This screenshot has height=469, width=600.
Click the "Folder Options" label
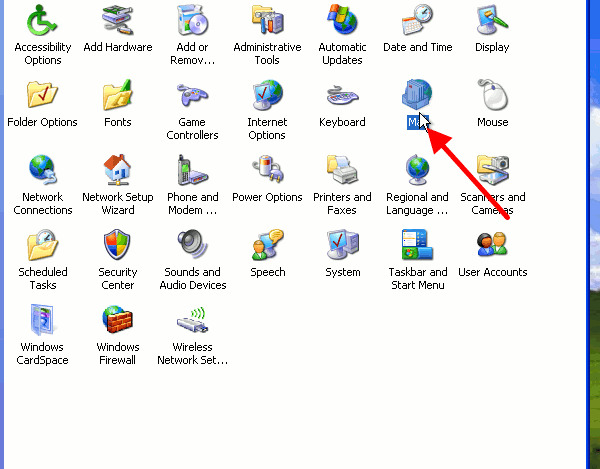click(42, 122)
